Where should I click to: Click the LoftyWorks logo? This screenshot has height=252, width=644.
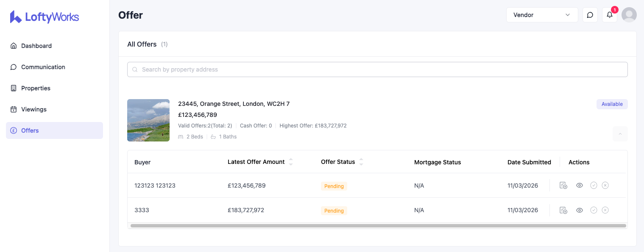(x=45, y=17)
